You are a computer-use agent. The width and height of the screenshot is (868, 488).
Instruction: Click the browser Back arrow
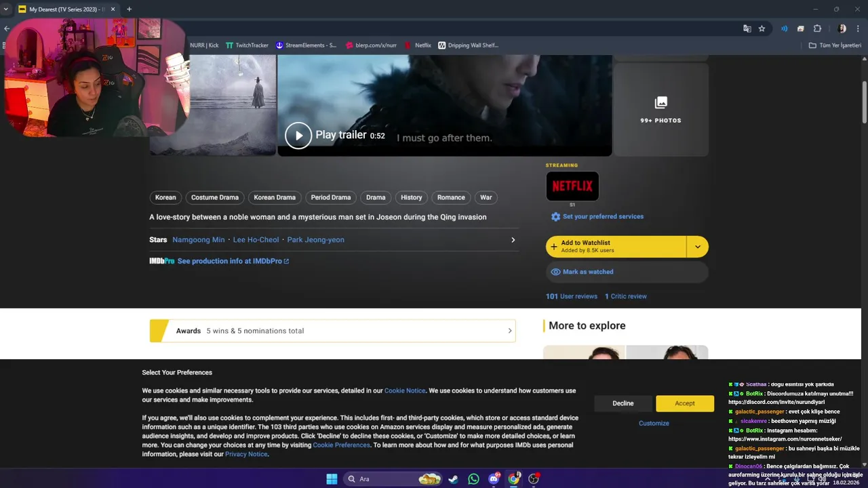click(7, 28)
